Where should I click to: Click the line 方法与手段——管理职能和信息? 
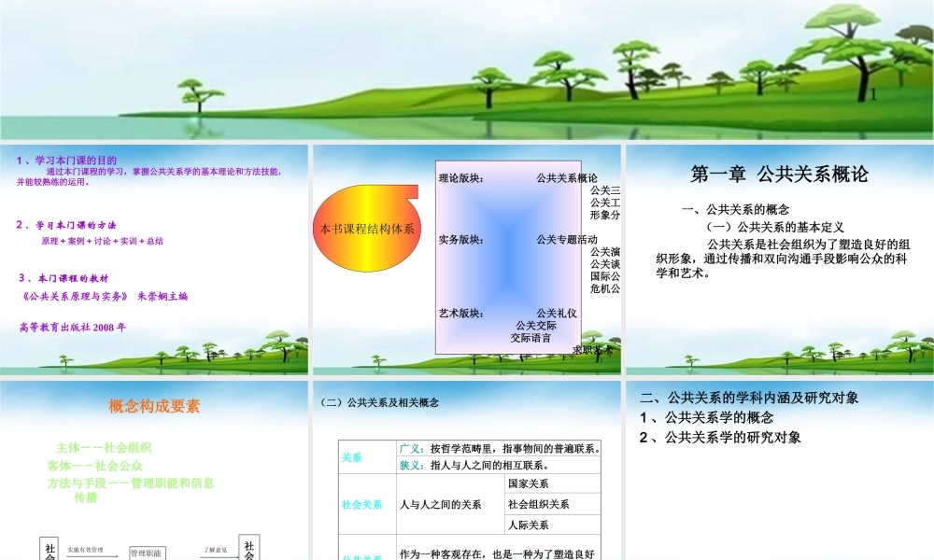tap(131, 483)
